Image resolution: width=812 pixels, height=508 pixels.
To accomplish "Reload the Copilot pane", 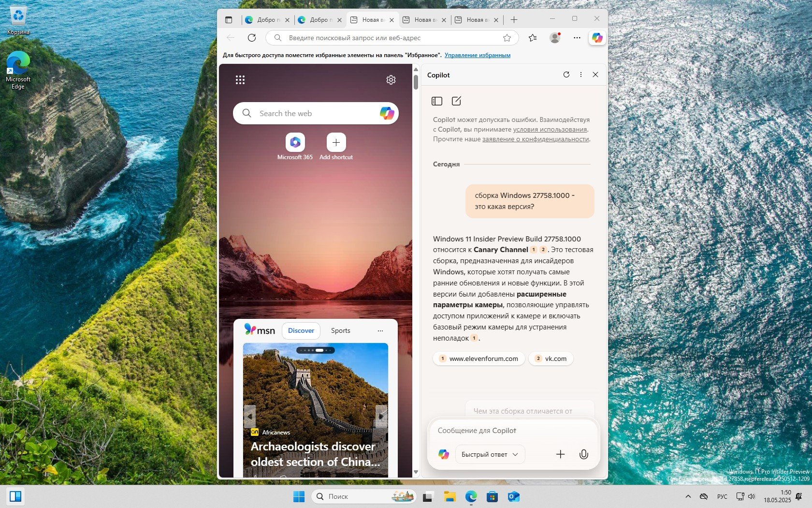I will (566, 75).
